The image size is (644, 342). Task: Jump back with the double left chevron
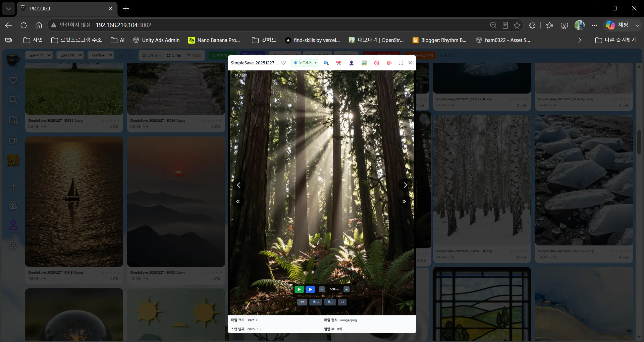[x=238, y=202]
